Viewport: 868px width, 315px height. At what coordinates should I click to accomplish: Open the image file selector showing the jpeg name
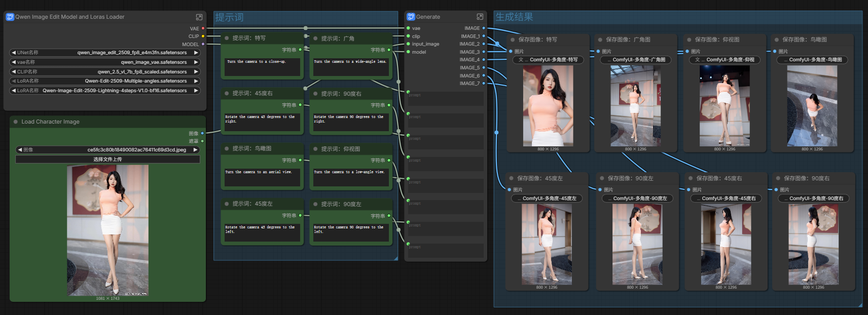click(x=107, y=150)
